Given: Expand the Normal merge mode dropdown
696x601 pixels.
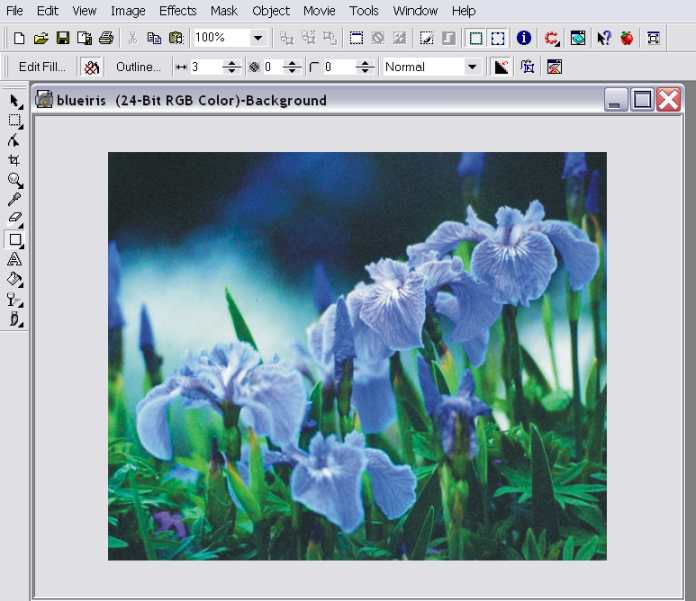Looking at the screenshot, I should point(472,67).
